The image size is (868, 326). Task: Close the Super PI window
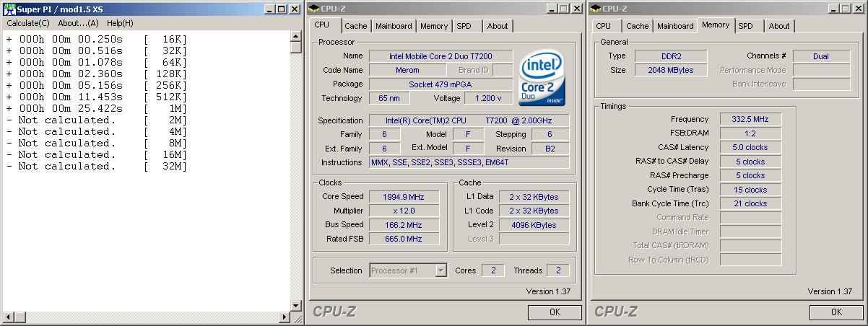pyautogui.click(x=295, y=9)
